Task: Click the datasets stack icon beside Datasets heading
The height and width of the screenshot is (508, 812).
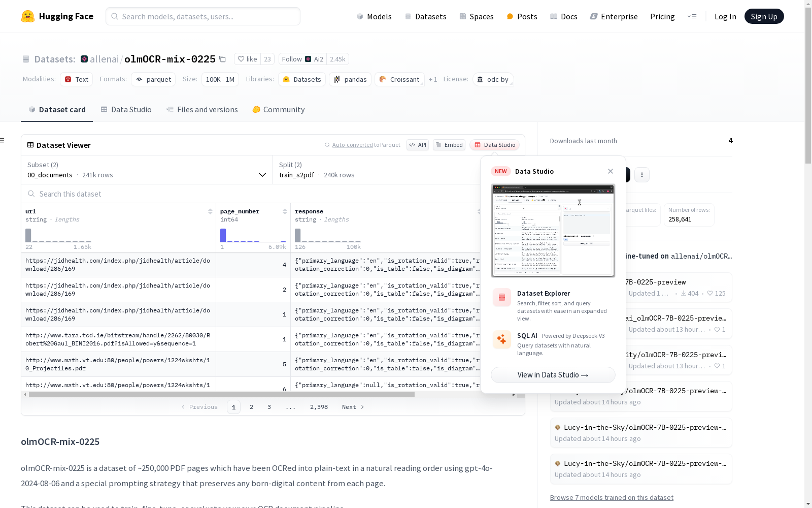Action: (26, 59)
